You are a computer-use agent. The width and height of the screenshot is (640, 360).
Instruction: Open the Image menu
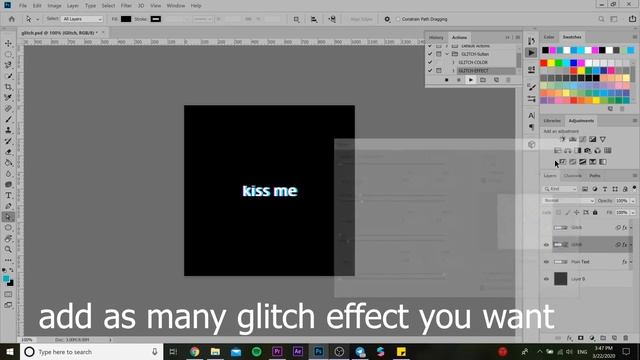(54, 6)
